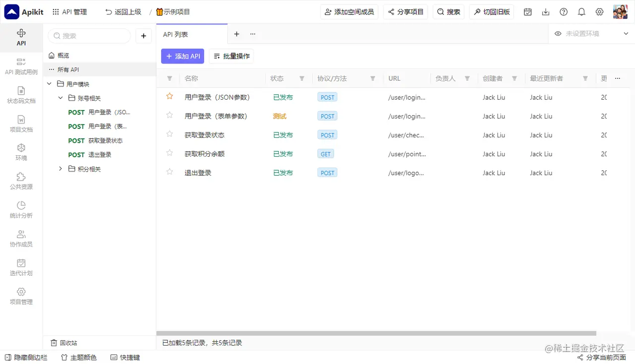This screenshot has height=364, width=635.
Task: Expand the 积分相关 folder
Action: pos(61,169)
